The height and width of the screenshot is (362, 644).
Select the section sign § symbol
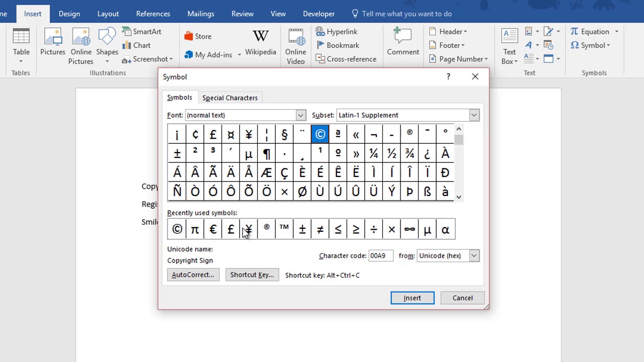coord(284,134)
